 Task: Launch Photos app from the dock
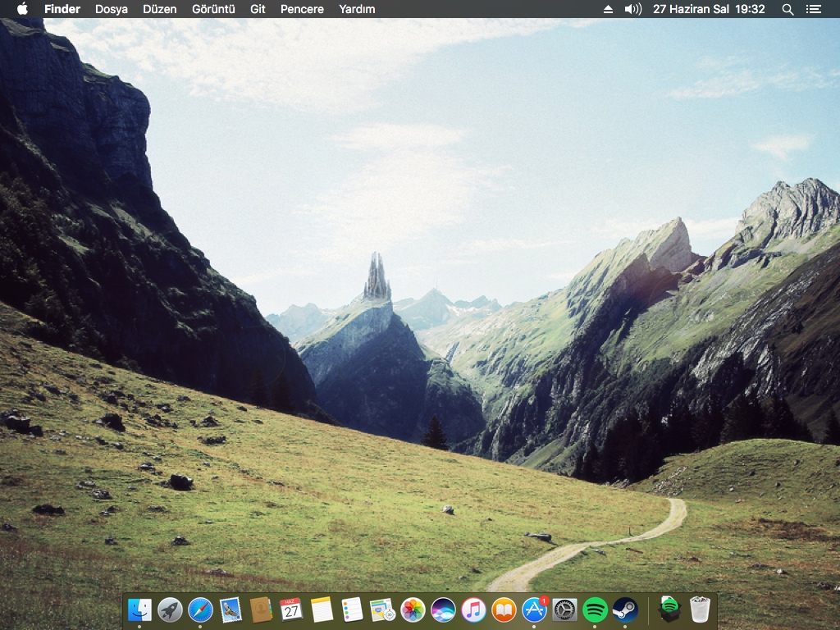413,609
